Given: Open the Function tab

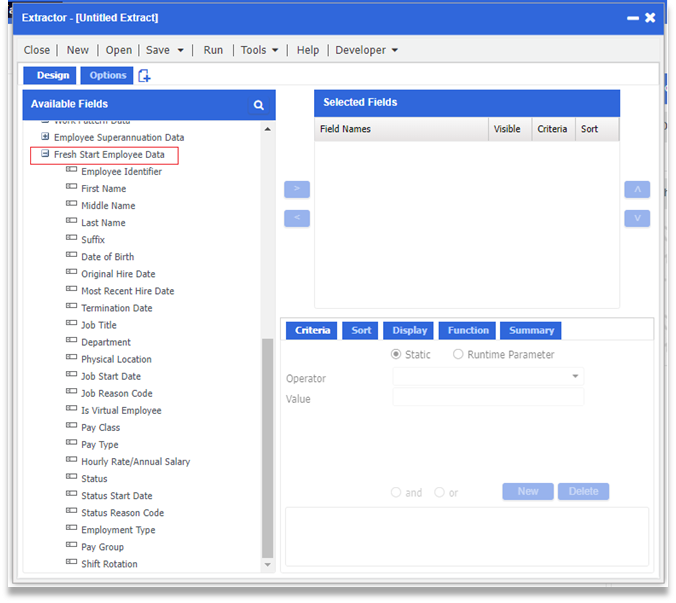Looking at the screenshot, I should coord(468,330).
